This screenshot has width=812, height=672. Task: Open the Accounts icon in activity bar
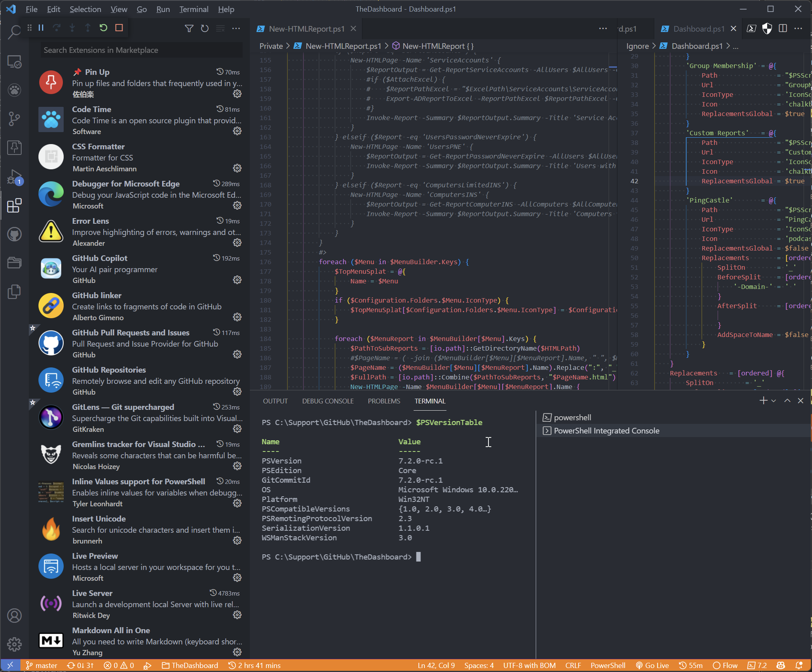[14, 616]
